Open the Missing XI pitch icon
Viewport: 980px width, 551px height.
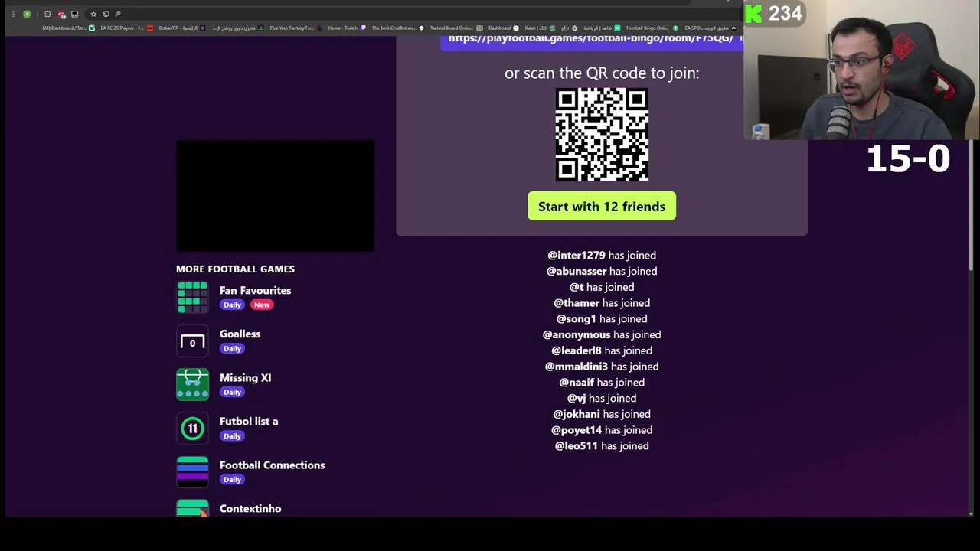(x=192, y=384)
